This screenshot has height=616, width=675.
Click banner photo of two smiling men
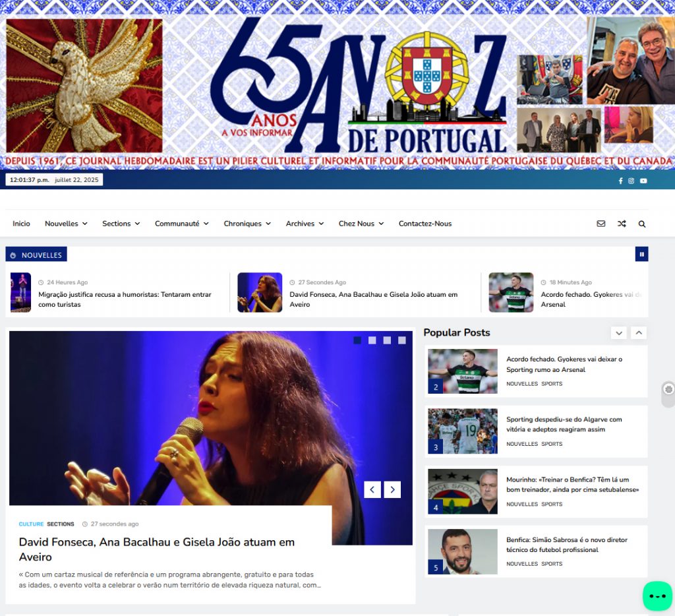coord(631,60)
